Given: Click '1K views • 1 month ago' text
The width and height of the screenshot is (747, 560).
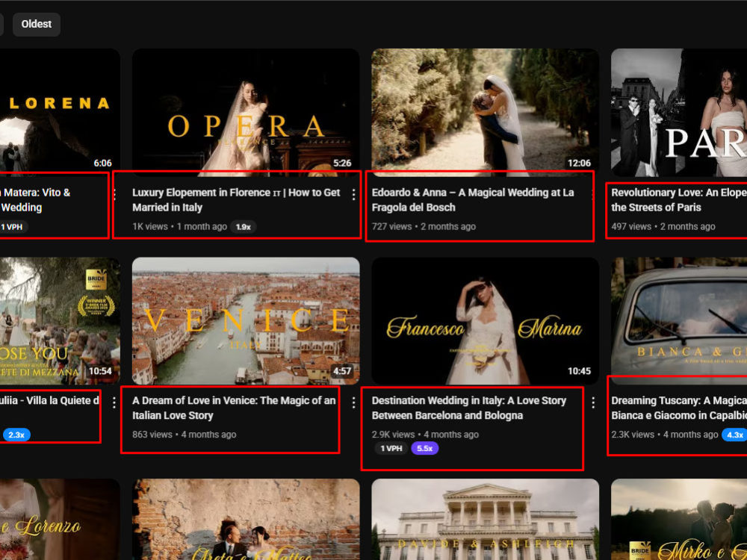Looking at the screenshot, I should pyautogui.click(x=179, y=227).
